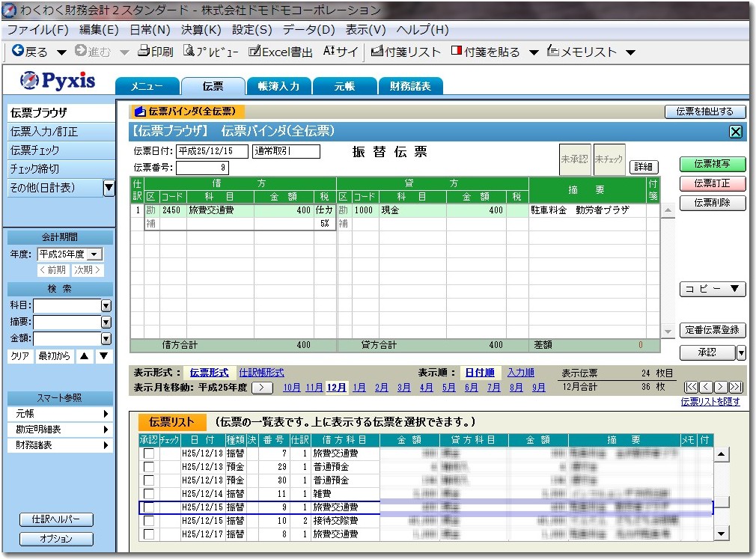Open the プレビュー preview icon
This screenshot has width=756, height=559.
(x=190, y=52)
